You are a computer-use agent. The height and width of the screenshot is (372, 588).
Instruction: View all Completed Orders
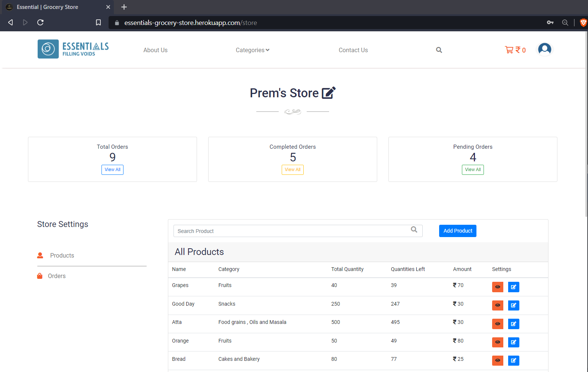(x=293, y=170)
